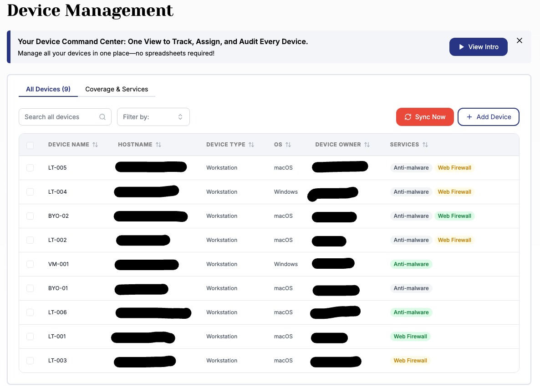540x392 pixels.
Task: Click the Add Device button
Action: (488, 117)
